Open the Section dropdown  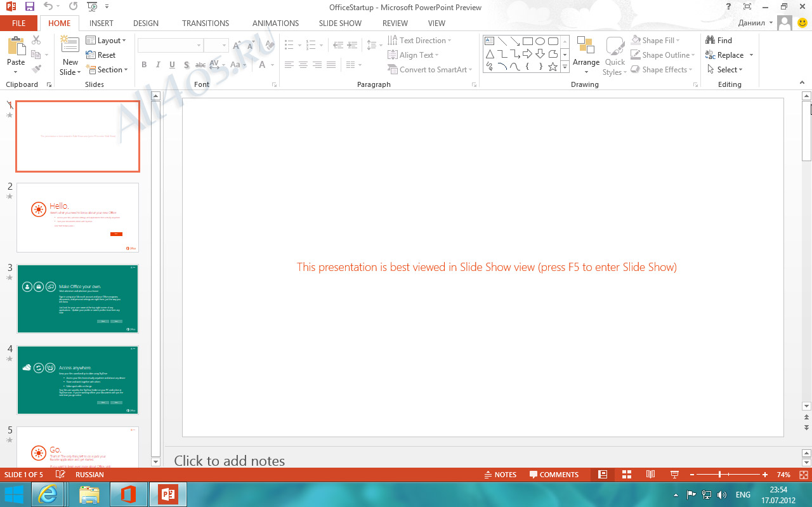pos(107,70)
